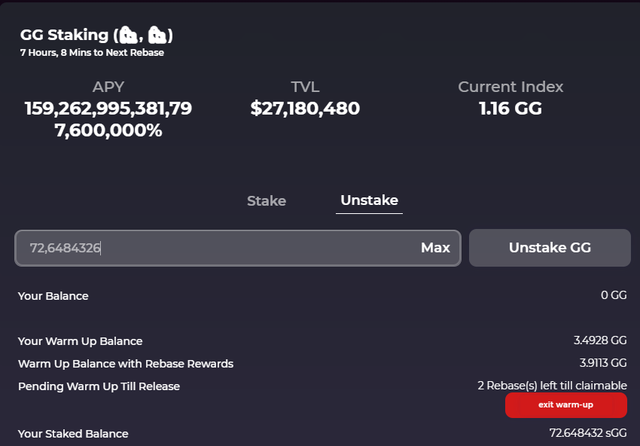
Task: Click the GG Staking heading
Action: [x=97, y=35]
